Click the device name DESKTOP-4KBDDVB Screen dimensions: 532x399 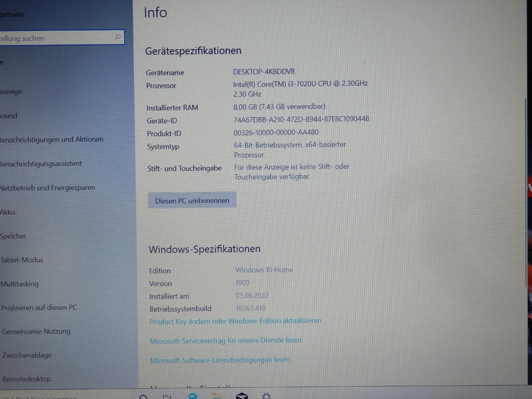pyautogui.click(x=264, y=72)
